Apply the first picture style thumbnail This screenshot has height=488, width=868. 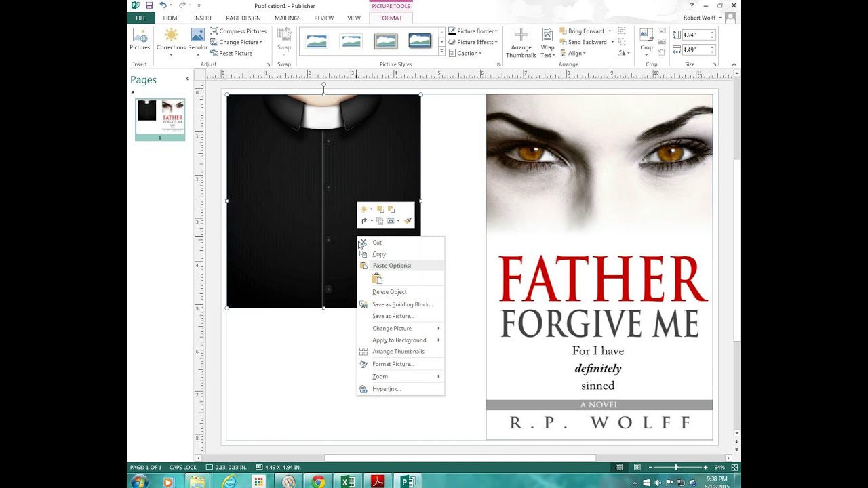coord(317,41)
